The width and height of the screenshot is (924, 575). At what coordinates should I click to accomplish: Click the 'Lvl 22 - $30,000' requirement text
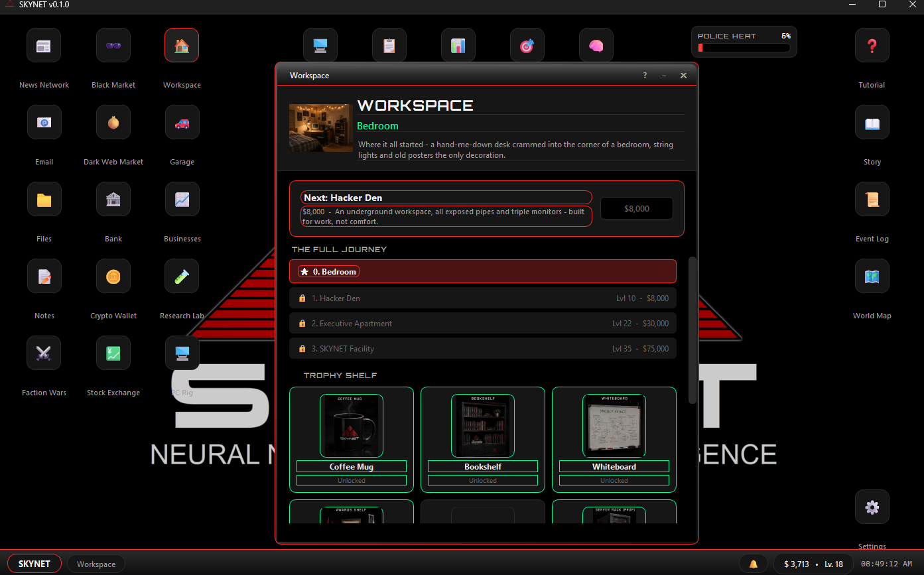(x=640, y=324)
